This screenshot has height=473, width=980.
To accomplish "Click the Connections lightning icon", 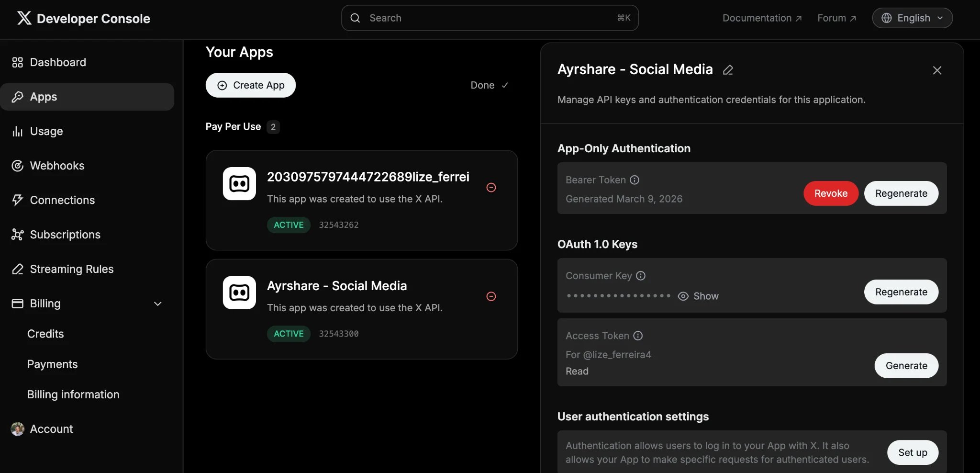I will [18, 200].
